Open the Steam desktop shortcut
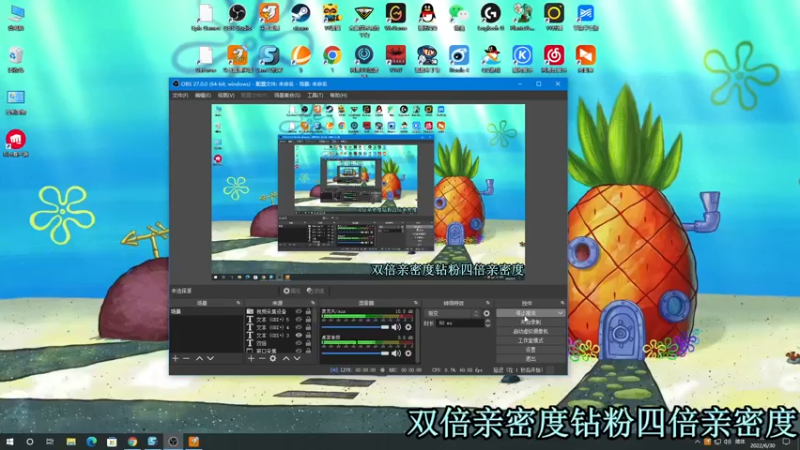The width and height of the screenshot is (800, 450). (301, 17)
